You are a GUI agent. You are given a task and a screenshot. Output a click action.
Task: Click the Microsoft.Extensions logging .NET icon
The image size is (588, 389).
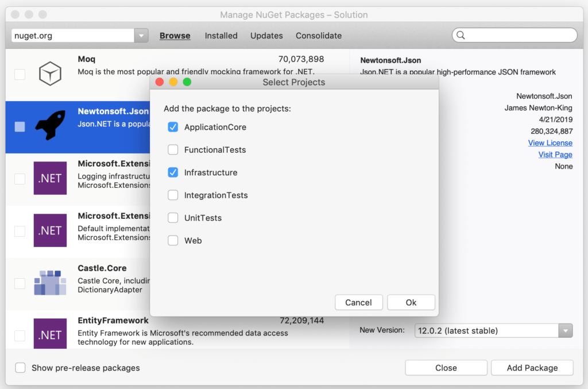pyautogui.click(x=50, y=178)
